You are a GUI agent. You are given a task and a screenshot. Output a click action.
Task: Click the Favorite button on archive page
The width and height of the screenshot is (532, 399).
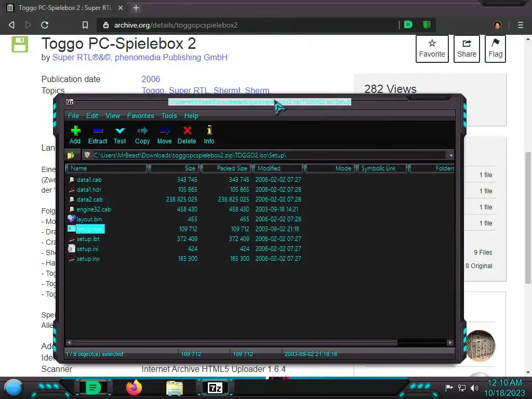pyautogui.click(x=432, y=49)
